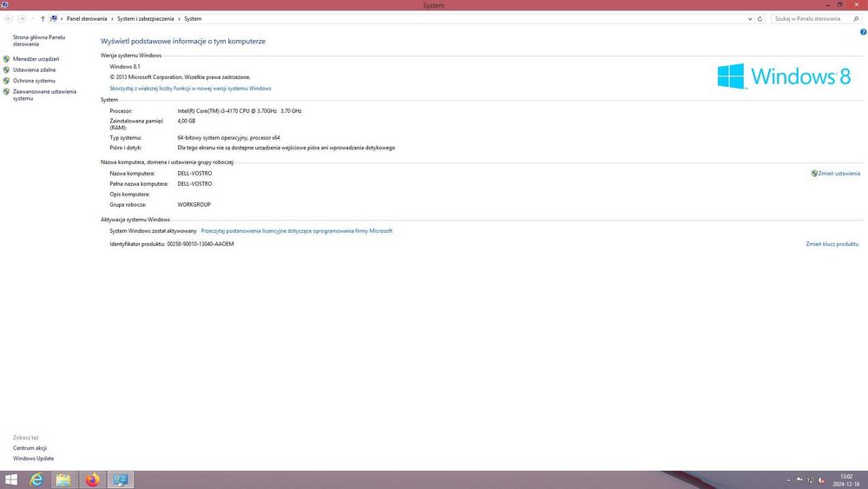Open Windows Update link
This screenshot has height=489, width=868.
point(33,459)
